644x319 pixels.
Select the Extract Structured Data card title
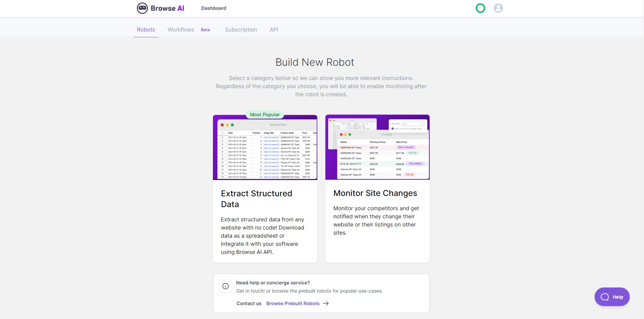[x=257, y=199]
